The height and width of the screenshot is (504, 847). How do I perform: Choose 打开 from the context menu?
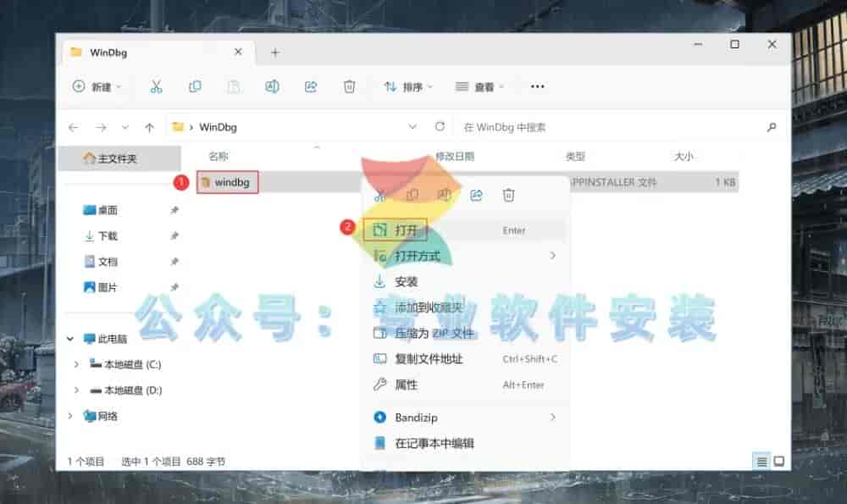click(465, 230)
